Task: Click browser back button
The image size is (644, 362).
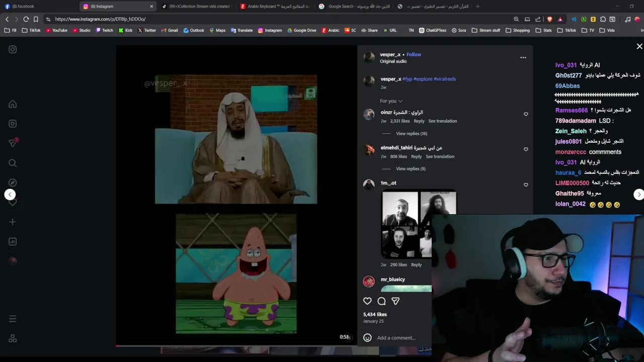Action: (x=7, y=19)
